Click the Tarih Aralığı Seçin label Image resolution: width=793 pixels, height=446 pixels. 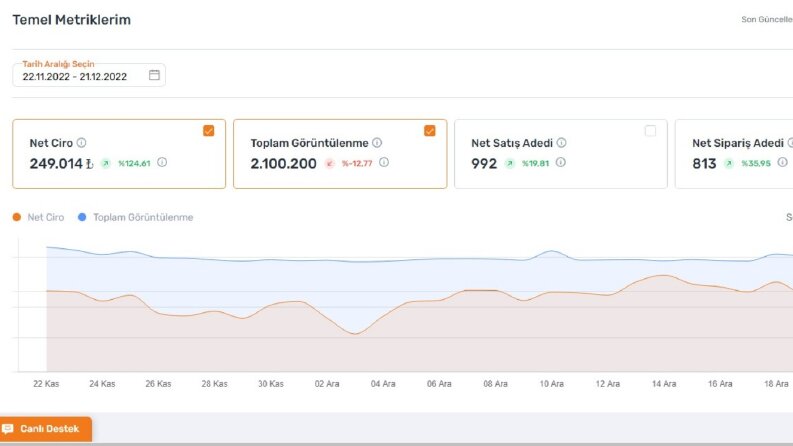coord(58,64)
